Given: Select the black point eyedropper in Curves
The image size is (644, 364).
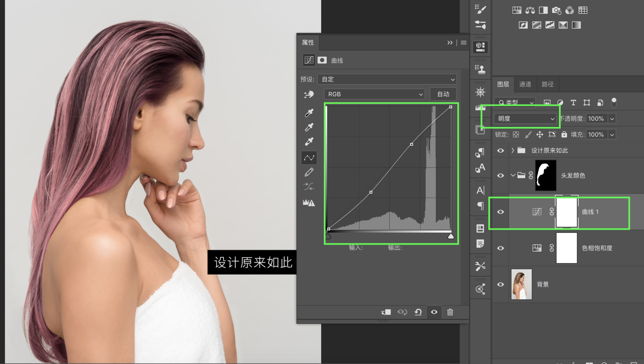Looking at the screenshot, I should [x=309, y=113].
